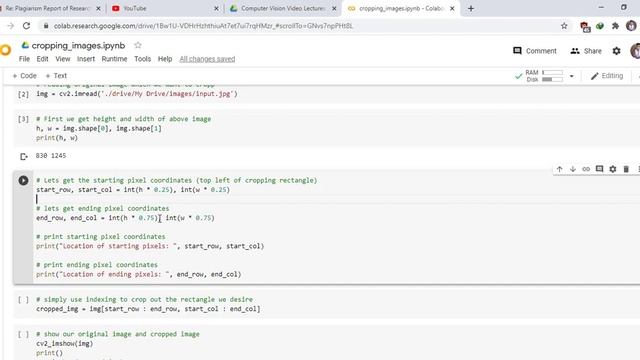Go forward in browser history

pyautogui.click(x=11, y=26)
